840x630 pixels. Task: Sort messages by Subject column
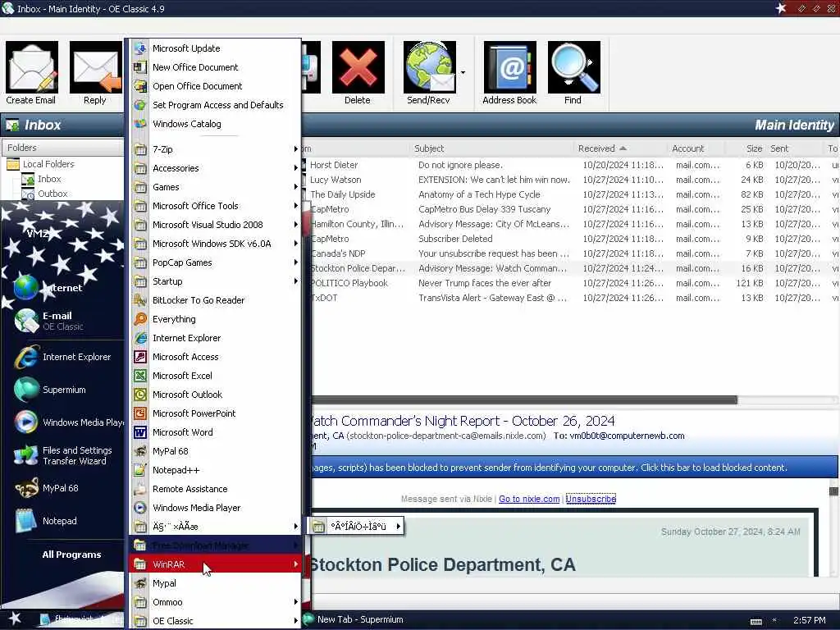pyautogui.click(x=491, y=148)
